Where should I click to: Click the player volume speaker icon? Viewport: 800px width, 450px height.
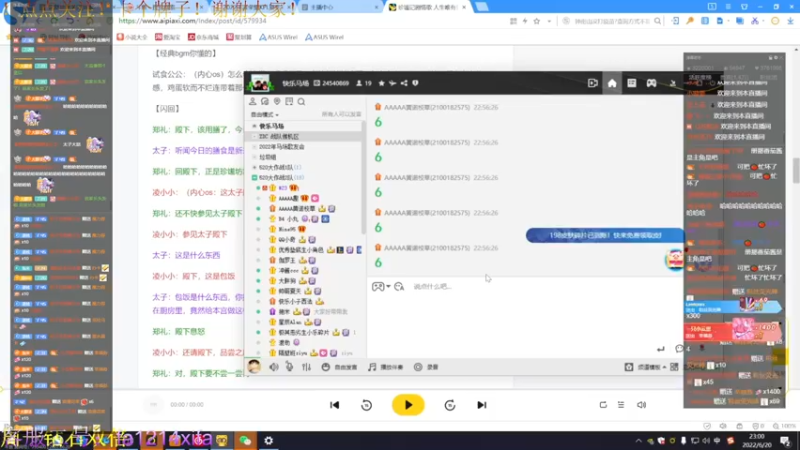tap(641, 405)
